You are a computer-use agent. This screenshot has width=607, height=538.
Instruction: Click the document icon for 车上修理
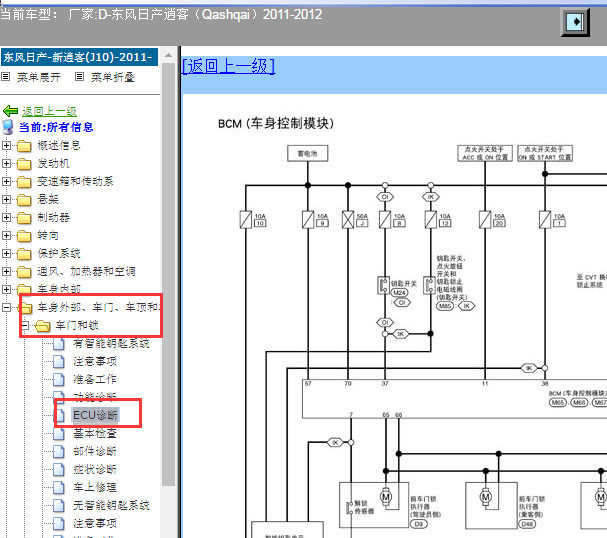[59, 487]
